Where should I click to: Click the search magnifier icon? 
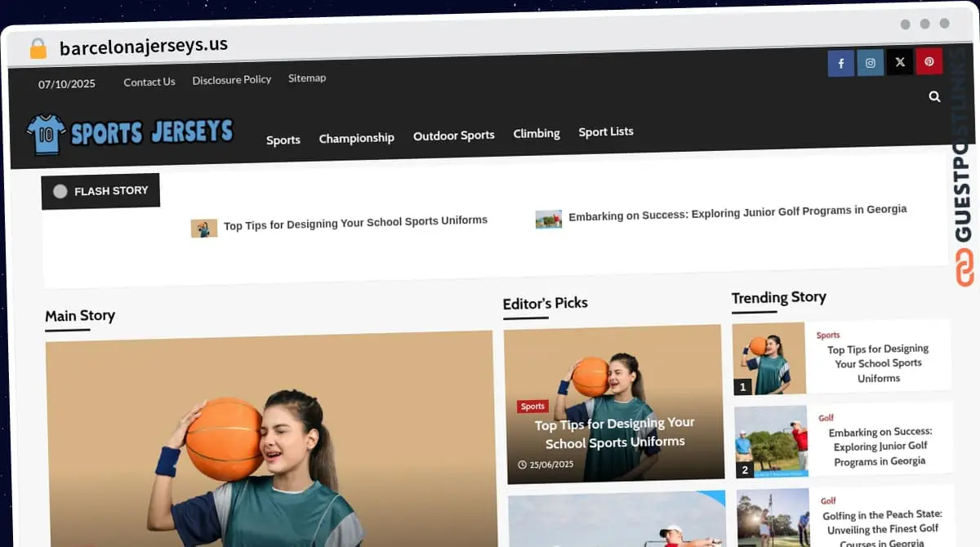point(934,96)
